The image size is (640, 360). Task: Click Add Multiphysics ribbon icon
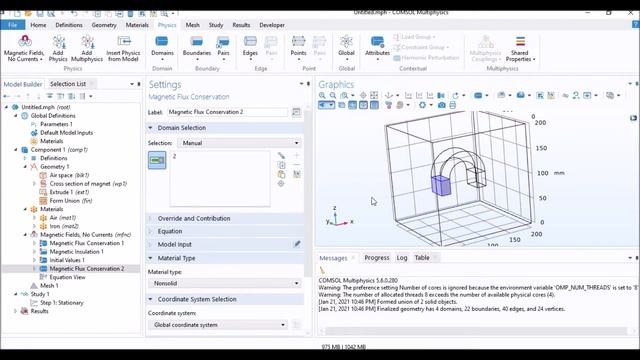point(87,48)
